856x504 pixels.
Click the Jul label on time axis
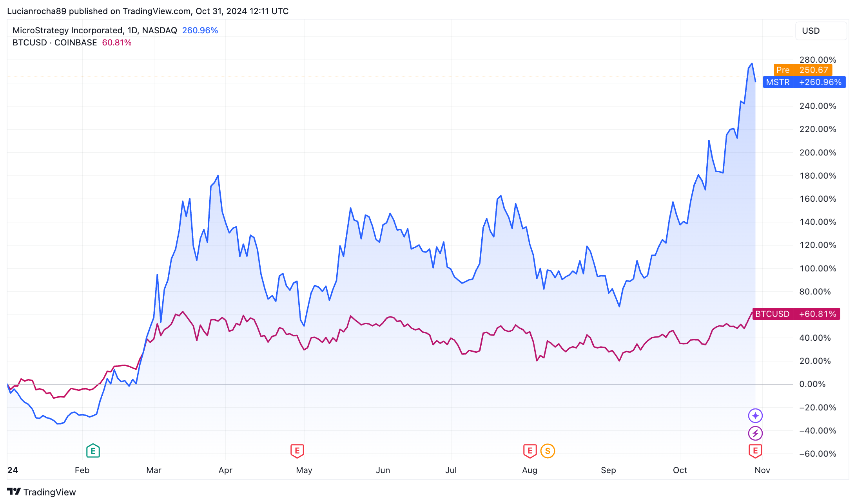tap(451, 470)
